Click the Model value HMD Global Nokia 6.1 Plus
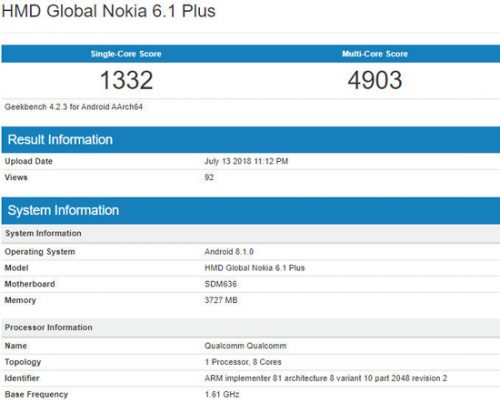 (255, 268)
